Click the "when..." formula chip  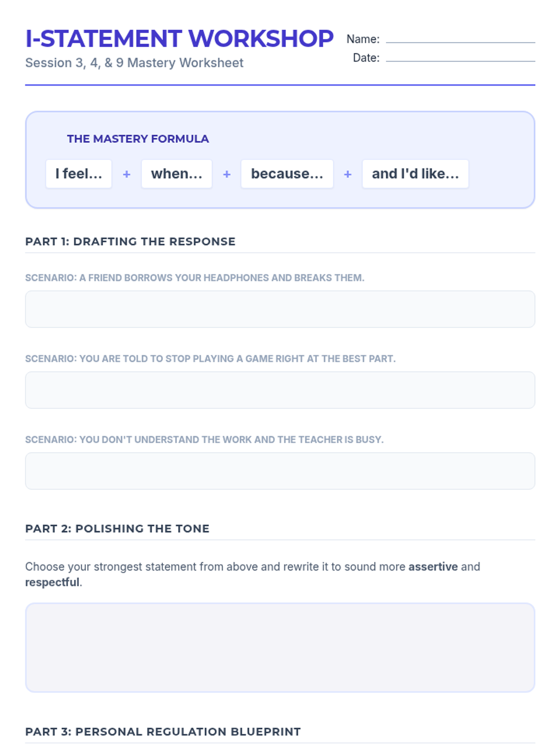[x=176, y=174]
